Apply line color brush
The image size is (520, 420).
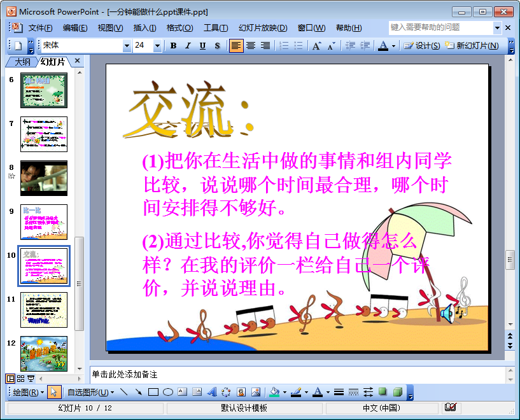(296, 393)
